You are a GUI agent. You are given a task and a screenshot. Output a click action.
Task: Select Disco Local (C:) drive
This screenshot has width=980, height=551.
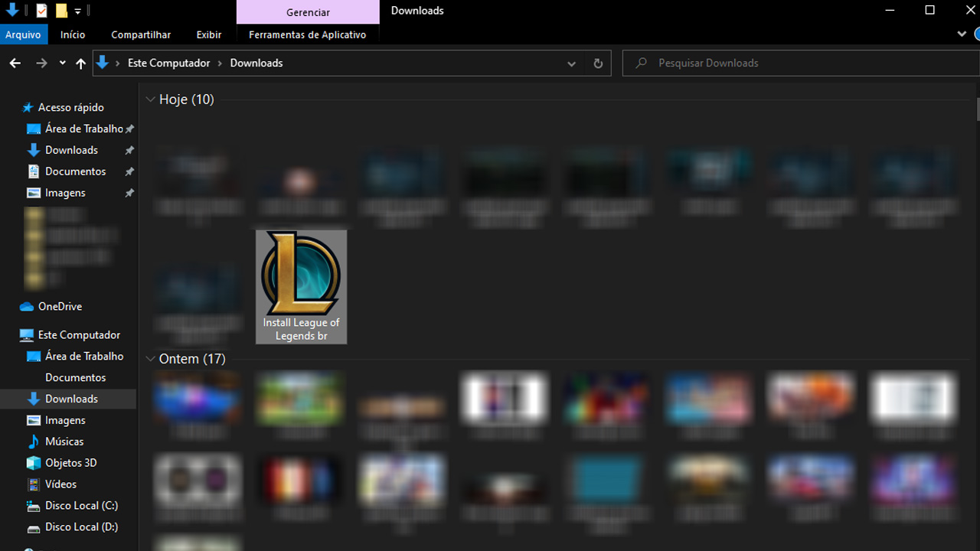coord(81,506)
